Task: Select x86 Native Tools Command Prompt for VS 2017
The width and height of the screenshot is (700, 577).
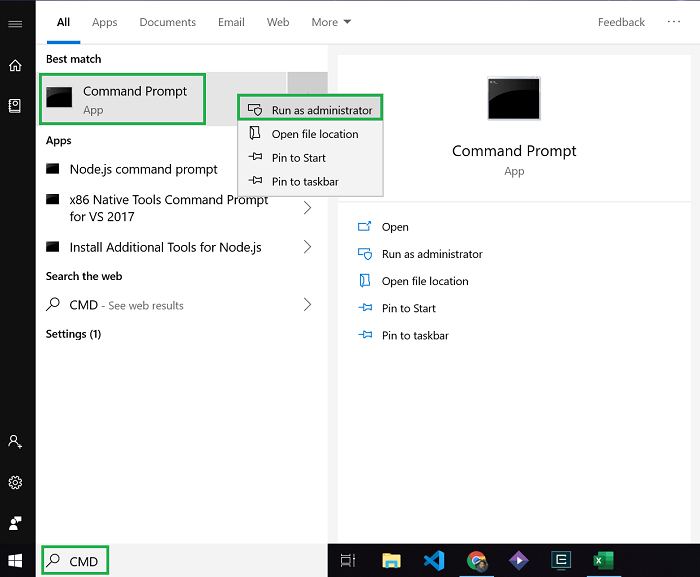Action: pos(168,208)
